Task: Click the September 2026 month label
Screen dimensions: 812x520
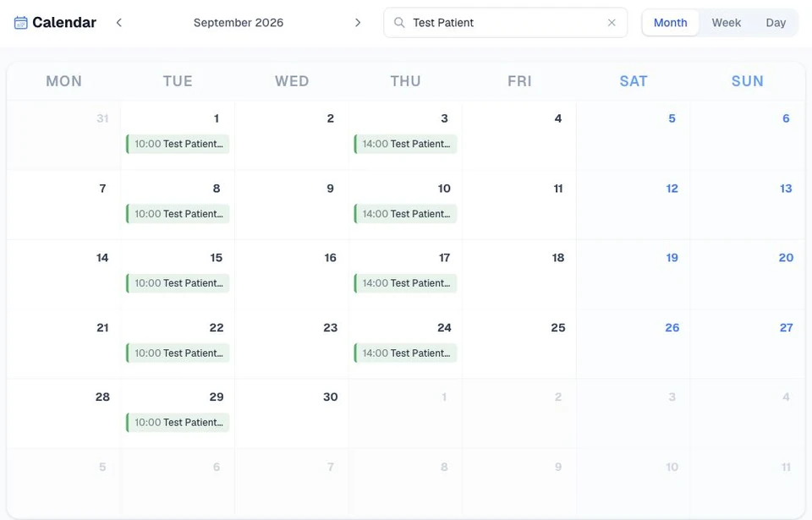Action: pyautogui.click(x=239, y=23)
